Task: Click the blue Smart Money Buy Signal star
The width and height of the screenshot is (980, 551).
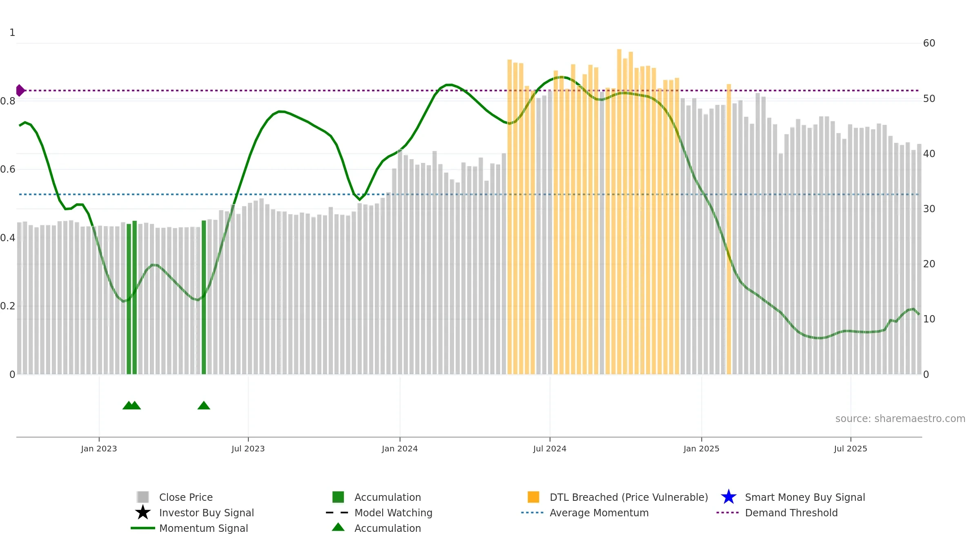Action: (x=728, y=497)
